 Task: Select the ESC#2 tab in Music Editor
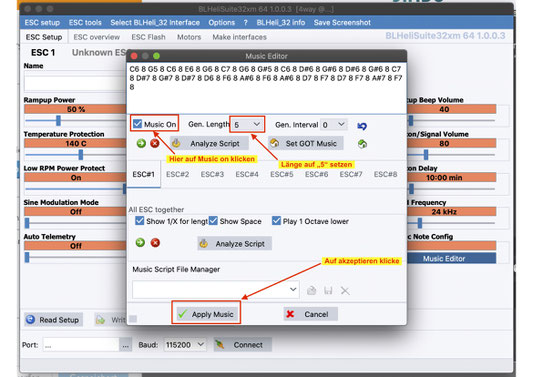(177, 174)
